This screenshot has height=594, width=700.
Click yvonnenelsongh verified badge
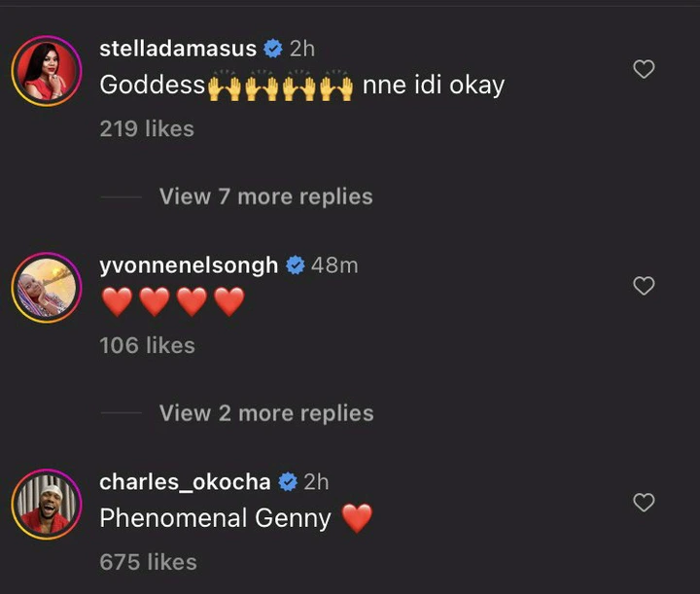click(295, 265)
